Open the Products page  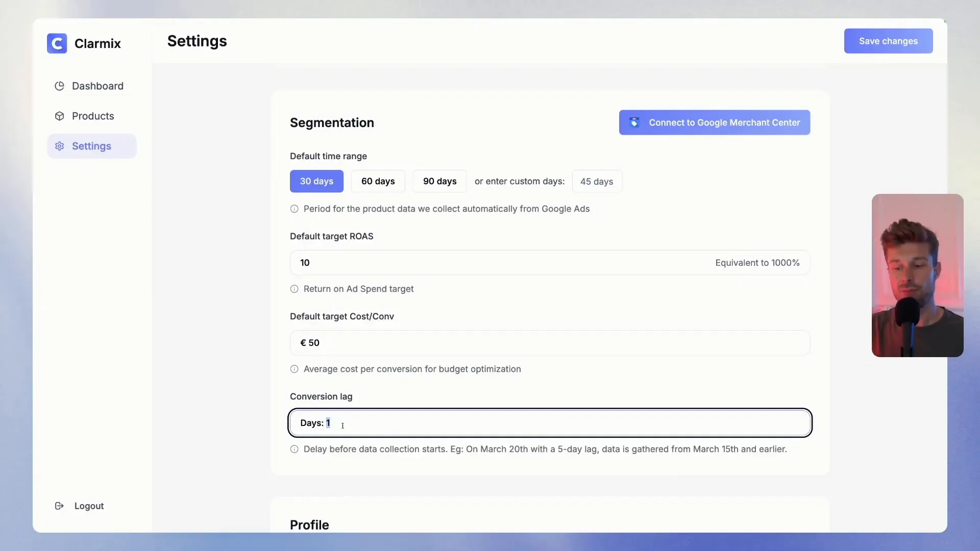pos(93,116)
